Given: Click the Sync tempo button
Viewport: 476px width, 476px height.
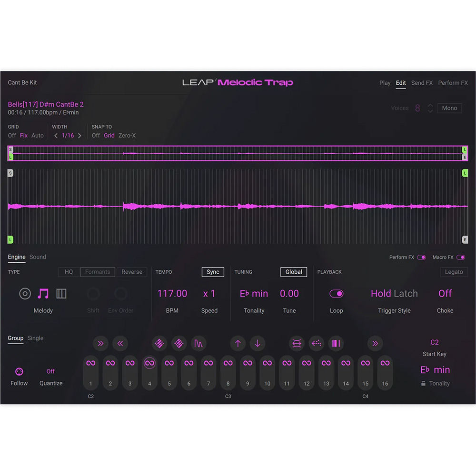Looking at the screenshot, I should [213, 272].
